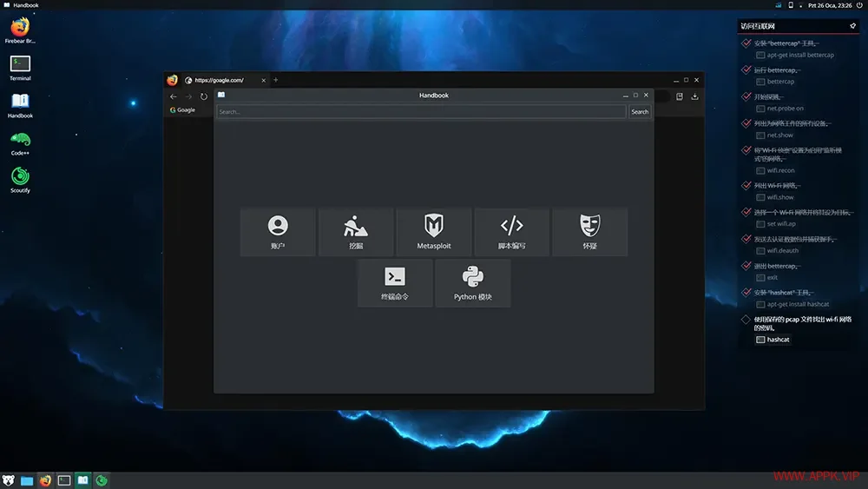868x489 pixels.
Task: Click the Handbook label in top bar
Action: click(x=26, y=5)
